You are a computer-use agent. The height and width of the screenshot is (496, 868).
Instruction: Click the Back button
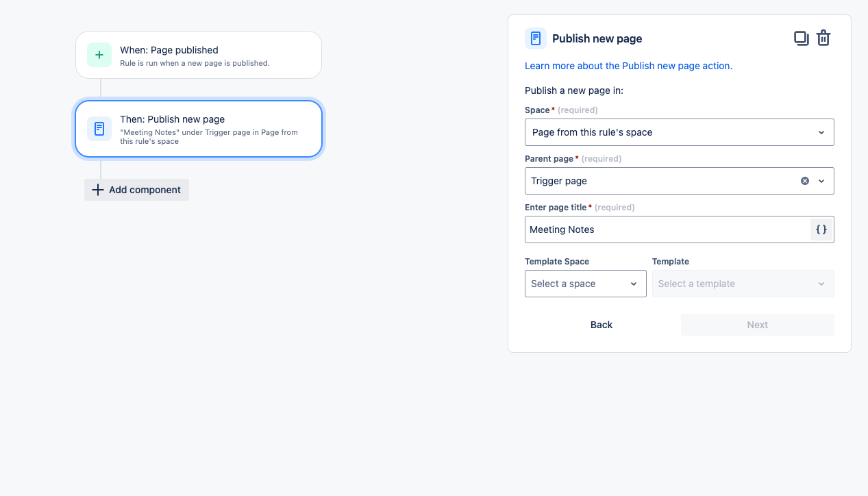point(602,325)
